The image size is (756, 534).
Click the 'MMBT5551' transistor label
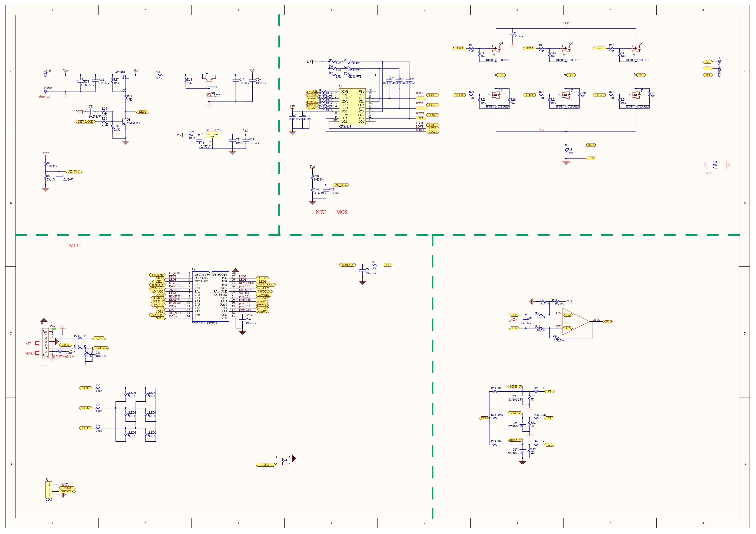point(134,123)
